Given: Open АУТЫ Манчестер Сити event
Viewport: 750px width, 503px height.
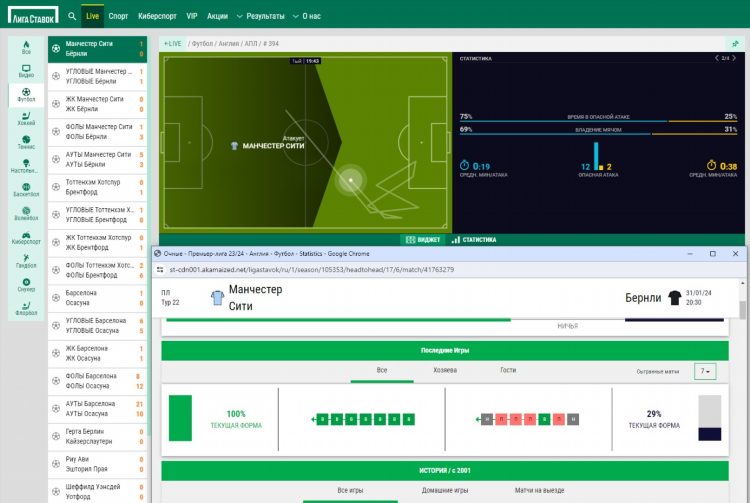Looking at the screenshot, I should tap(98, 159).
